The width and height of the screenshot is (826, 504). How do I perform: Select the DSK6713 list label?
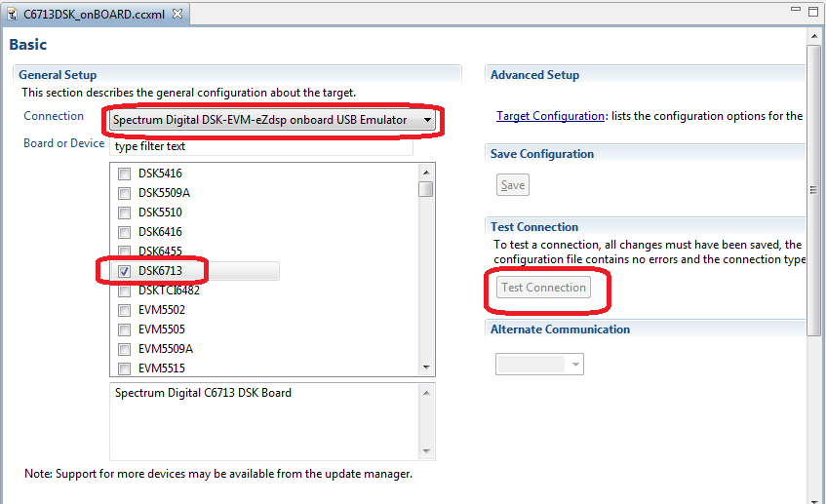tap(160, 271)
